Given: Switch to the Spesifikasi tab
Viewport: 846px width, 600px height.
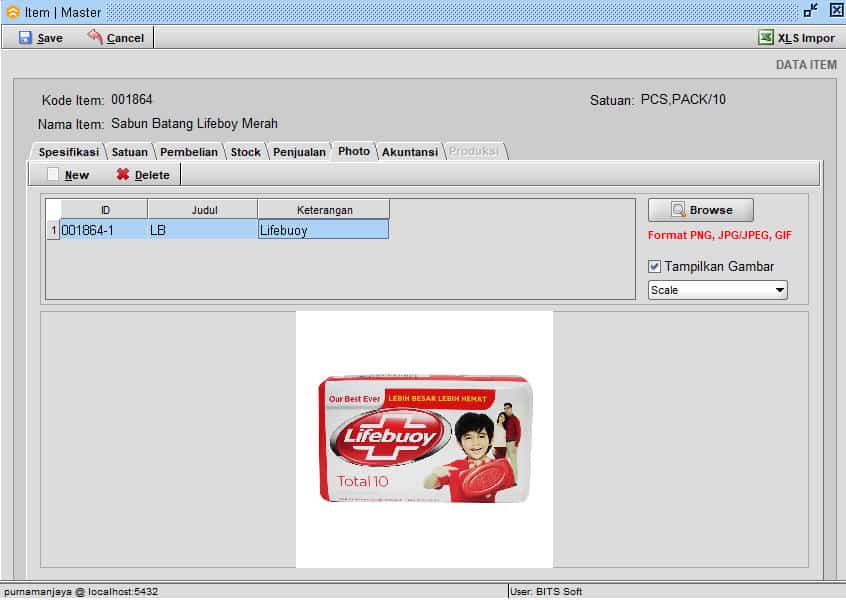Looking at the screenshot, I should point(68,152).
